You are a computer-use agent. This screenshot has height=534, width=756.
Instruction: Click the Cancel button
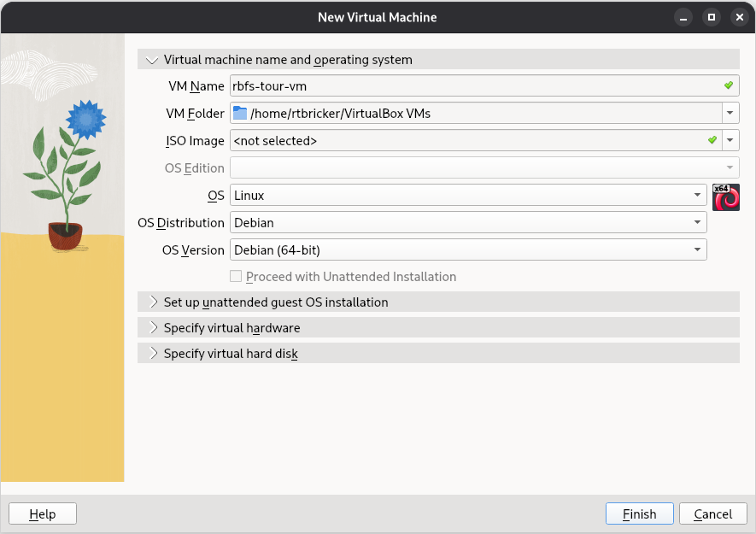pos(712,513)
